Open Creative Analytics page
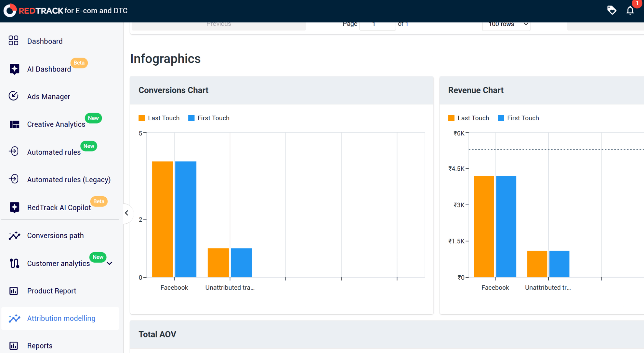 (x=56, y=124)
